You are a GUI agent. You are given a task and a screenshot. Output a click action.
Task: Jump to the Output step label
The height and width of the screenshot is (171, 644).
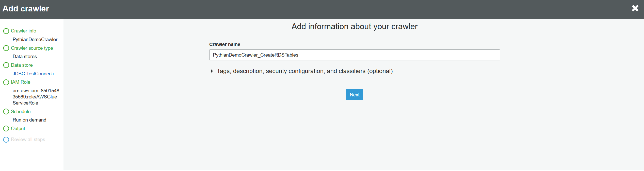point(18,128)
